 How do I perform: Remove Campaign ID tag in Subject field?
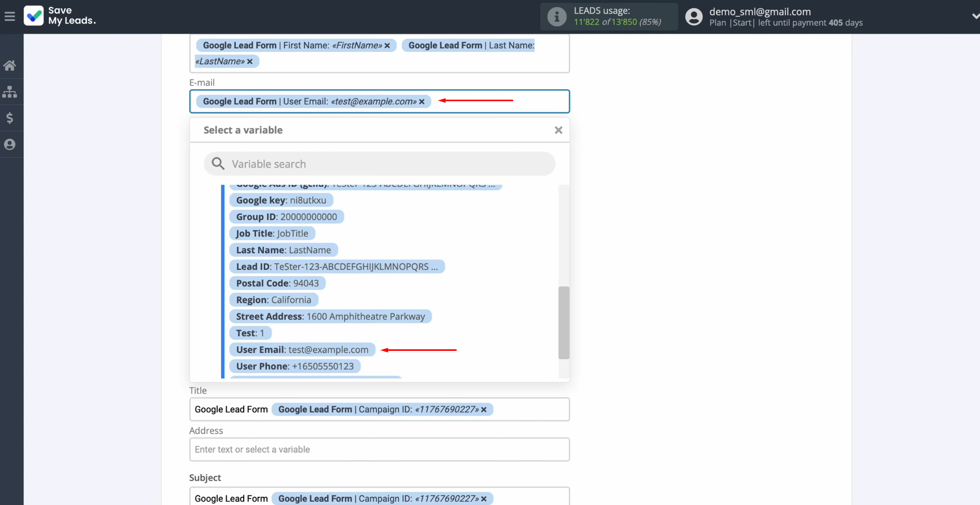[484, 499]
